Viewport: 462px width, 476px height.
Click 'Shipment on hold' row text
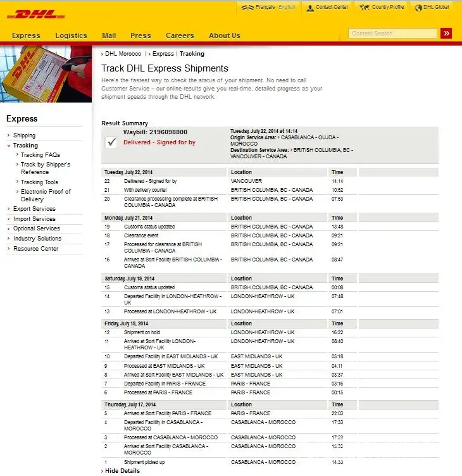click(142, 332)
